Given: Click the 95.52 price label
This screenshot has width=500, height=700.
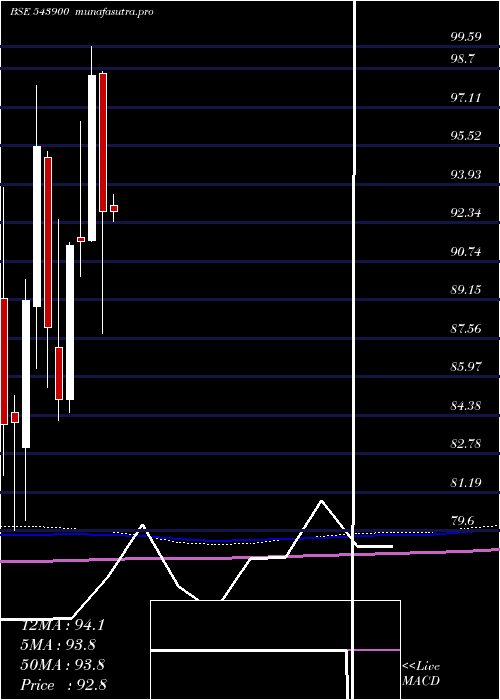Looking at the screenshot, I should point(466,136).
